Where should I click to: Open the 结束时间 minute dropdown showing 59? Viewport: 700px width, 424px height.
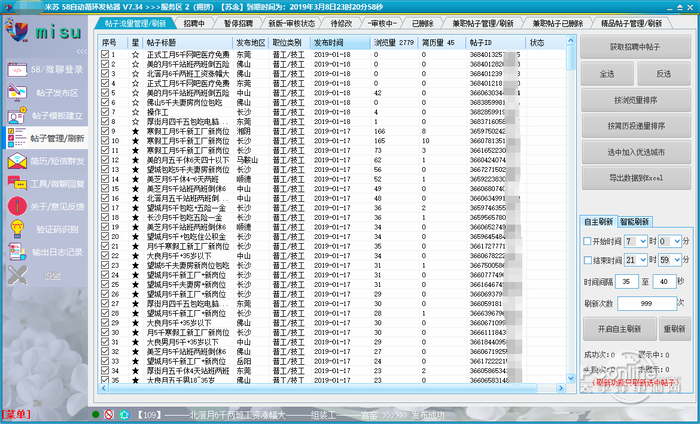point(670,260)
